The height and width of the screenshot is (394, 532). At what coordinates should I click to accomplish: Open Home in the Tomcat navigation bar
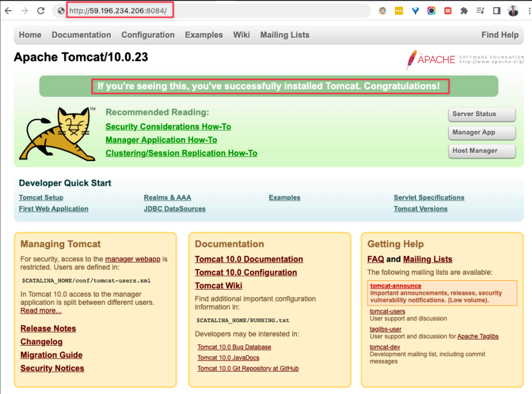[30, 35]
